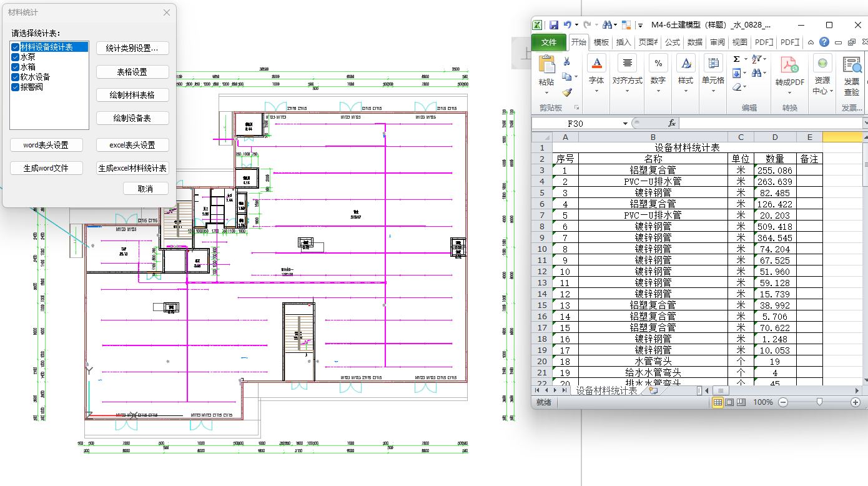Open the 文件 file menu

coord(548,42)
